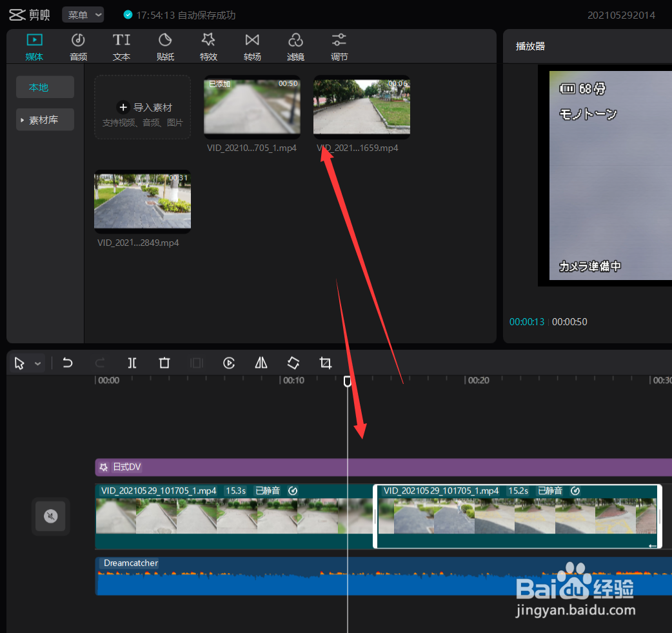The image size is (672, 633).
Task: Select the second 15.2s video clip
Action: click(518, 516)
